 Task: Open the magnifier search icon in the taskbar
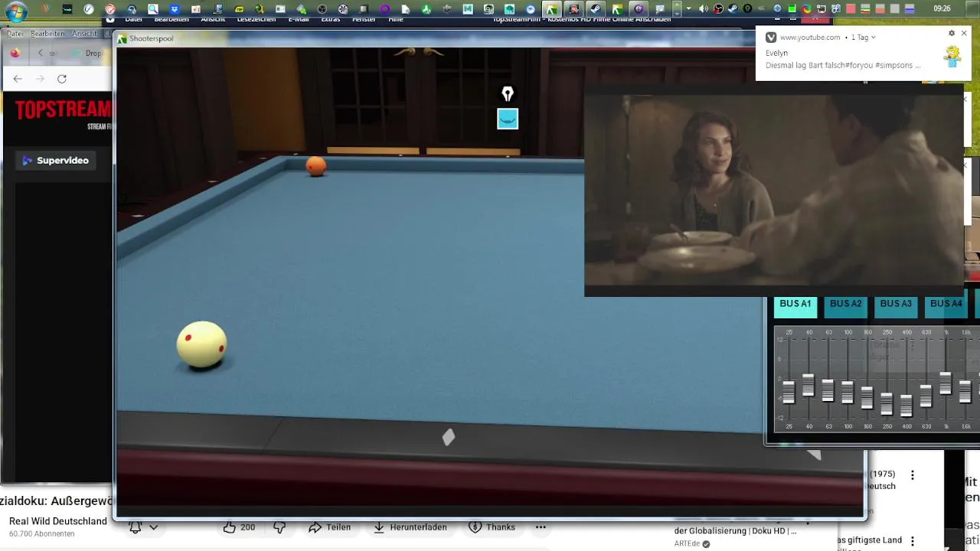point(153,9)
